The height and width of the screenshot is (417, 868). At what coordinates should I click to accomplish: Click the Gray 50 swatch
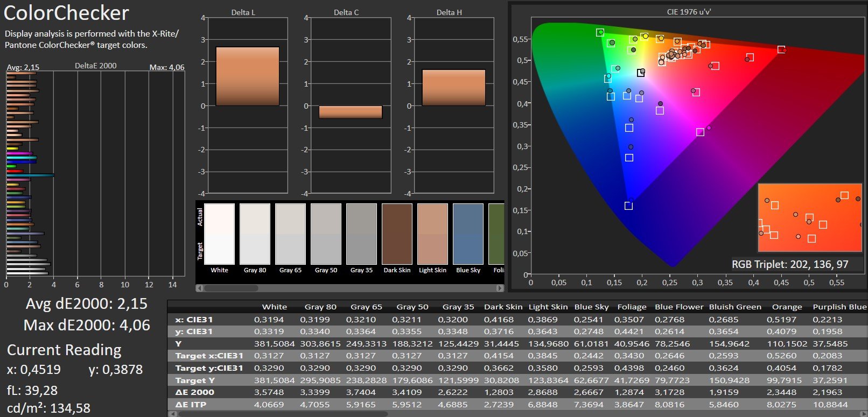point(326,234)
